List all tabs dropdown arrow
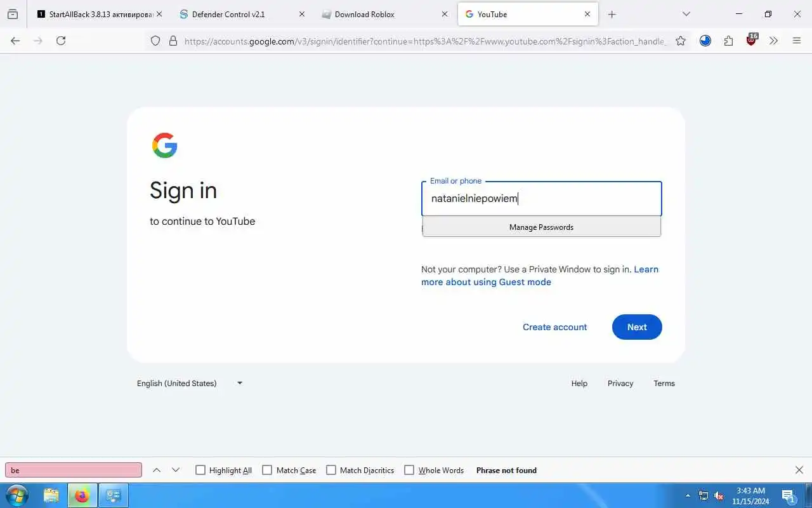Image resolution: width=812 pixels, height=508 pixels. tap(686, 14)
